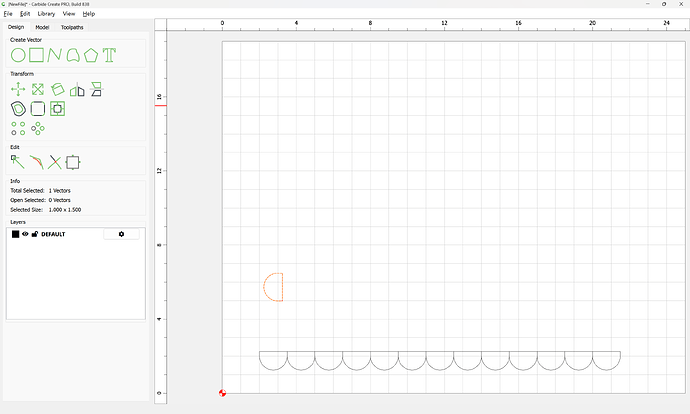
Task: Open DEFAULT layer settings gear button
Action: coord(121,234)
